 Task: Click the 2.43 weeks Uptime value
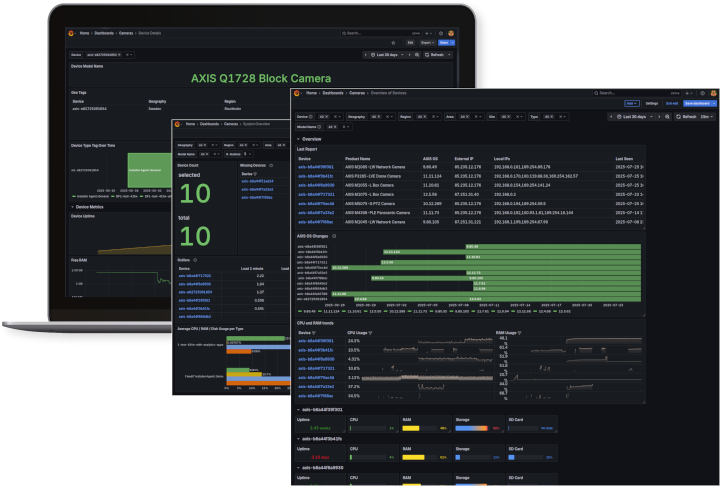[x=320, y=428]
